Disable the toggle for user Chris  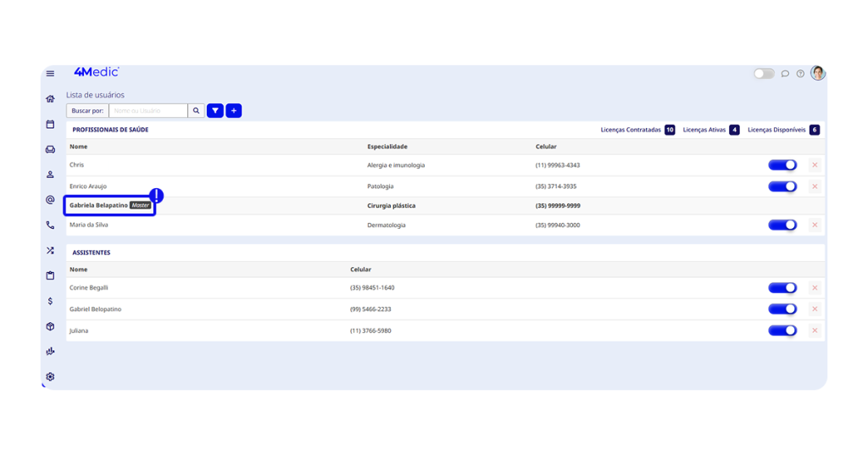point(782,165)
